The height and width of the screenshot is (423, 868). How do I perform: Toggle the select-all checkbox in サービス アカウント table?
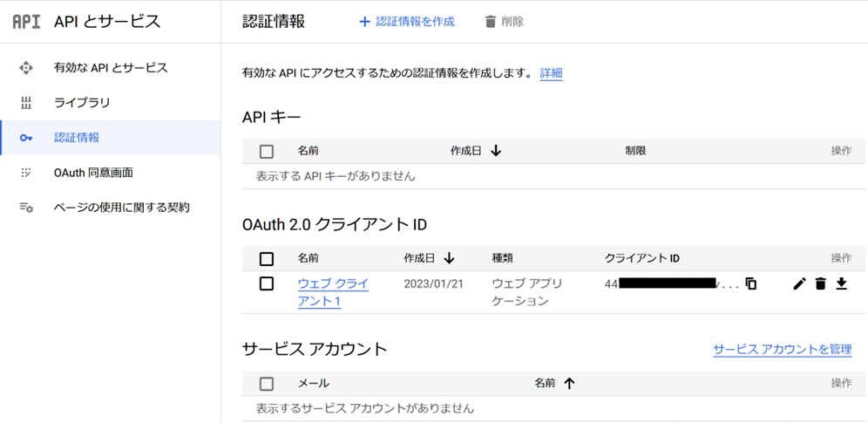pos(267,383)
